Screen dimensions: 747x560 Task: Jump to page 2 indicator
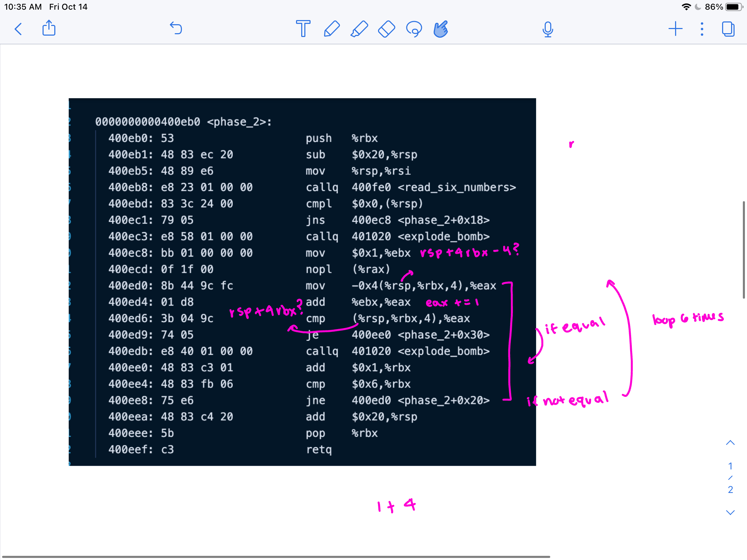click(x=730, y=490)
